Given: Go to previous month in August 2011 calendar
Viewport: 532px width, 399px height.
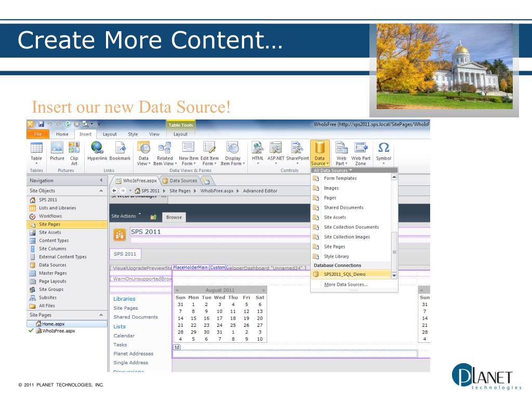Looking at the screenshot, I should pos(177,290).
